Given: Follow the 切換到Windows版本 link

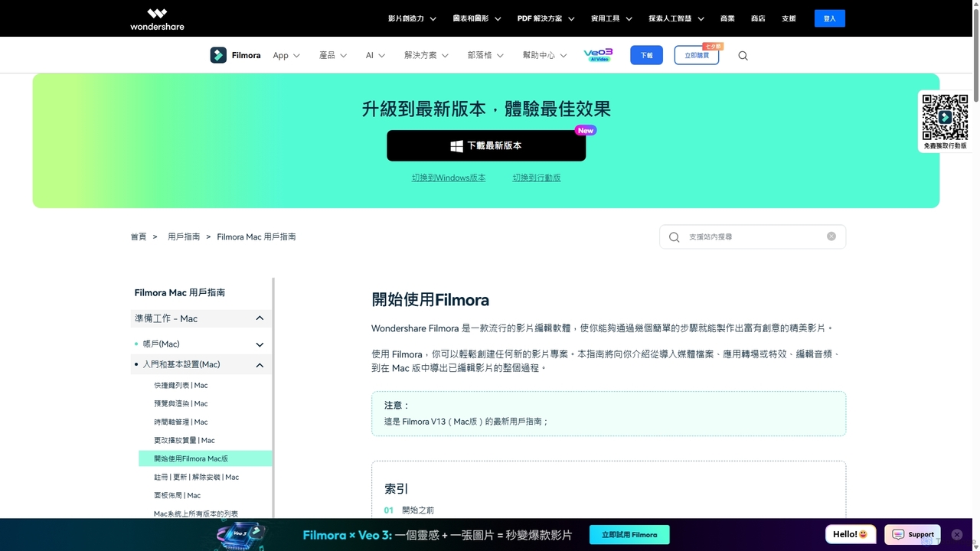Looking at the screenshot, I should pos(449,178).
